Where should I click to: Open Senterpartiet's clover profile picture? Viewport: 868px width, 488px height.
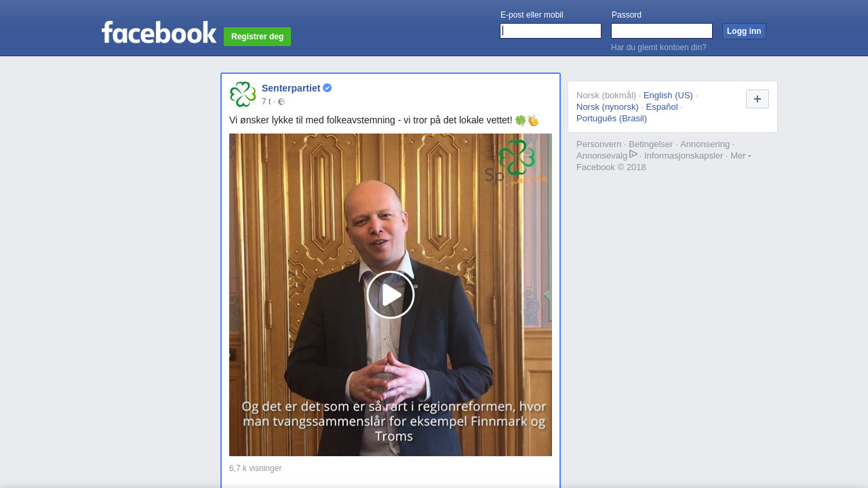243,94
